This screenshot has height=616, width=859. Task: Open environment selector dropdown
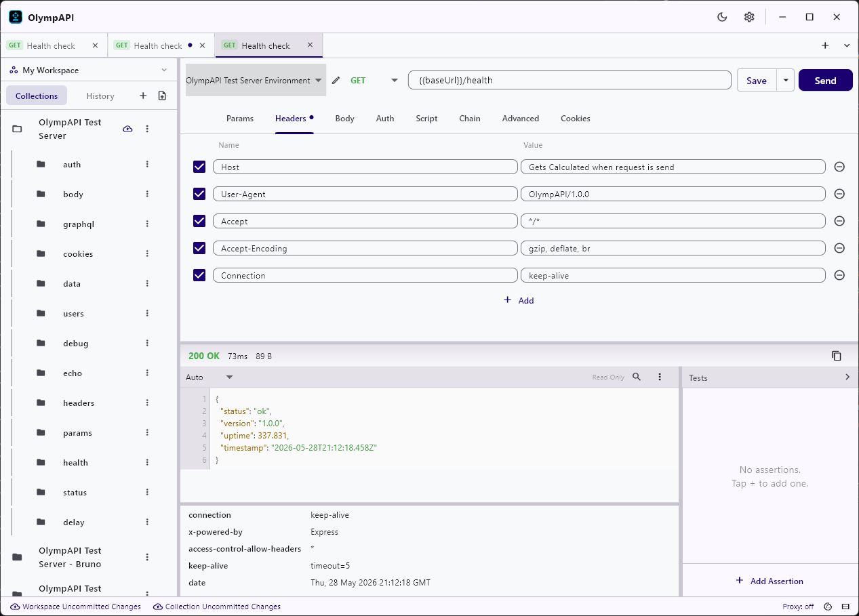pos(256,80)
